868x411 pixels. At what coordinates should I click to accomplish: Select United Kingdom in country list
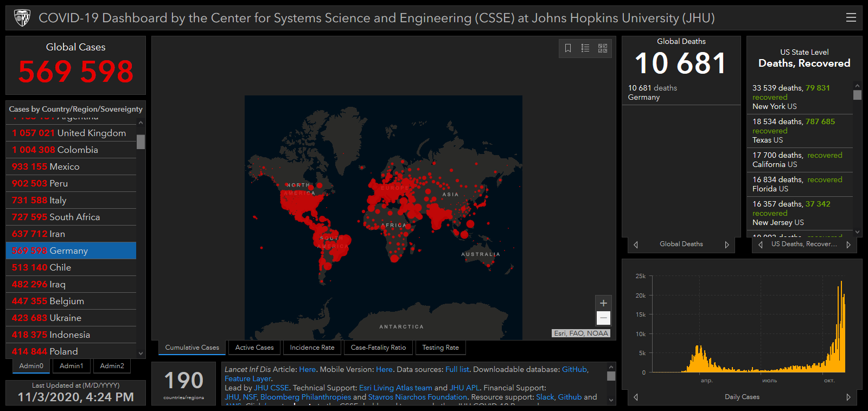click(x=71, y=133)
